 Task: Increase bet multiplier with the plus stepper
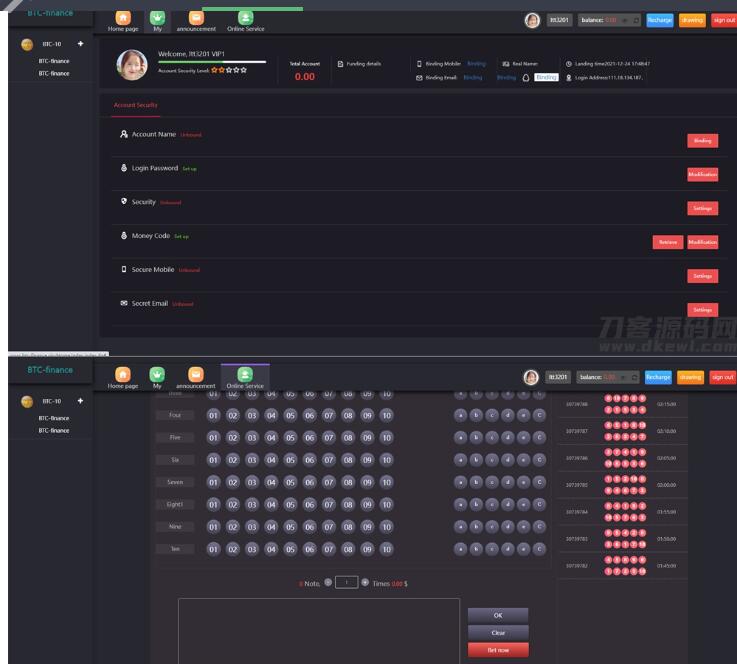tap(365, 582)
